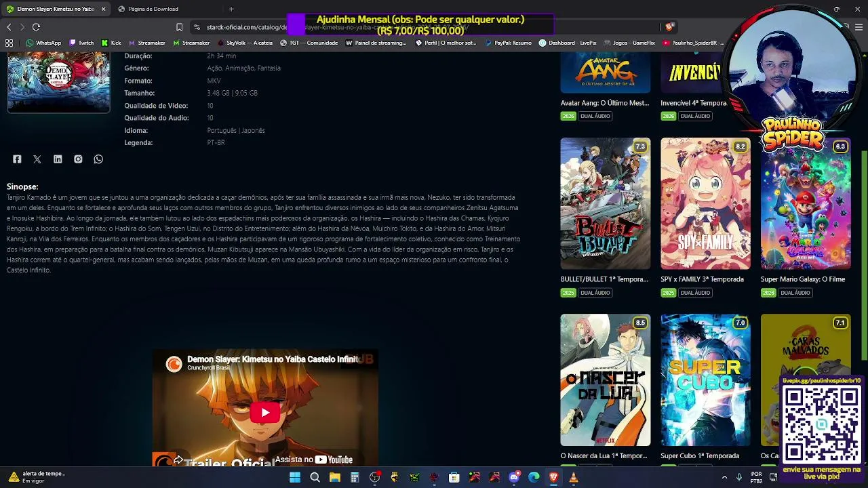Open the POR PTB2 keyboard language switcher
The width and height of the screenshot is (868, 488).
click(757, 477)
